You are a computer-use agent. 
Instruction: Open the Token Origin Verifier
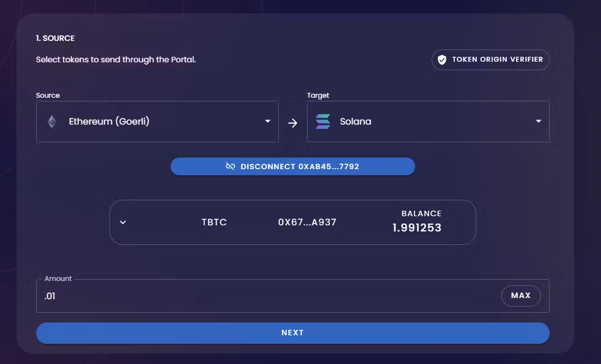[x=489, y=59]
